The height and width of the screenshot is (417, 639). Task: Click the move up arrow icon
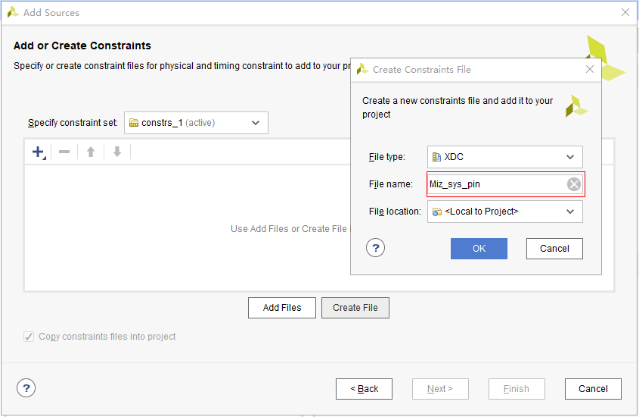[91, 152]
